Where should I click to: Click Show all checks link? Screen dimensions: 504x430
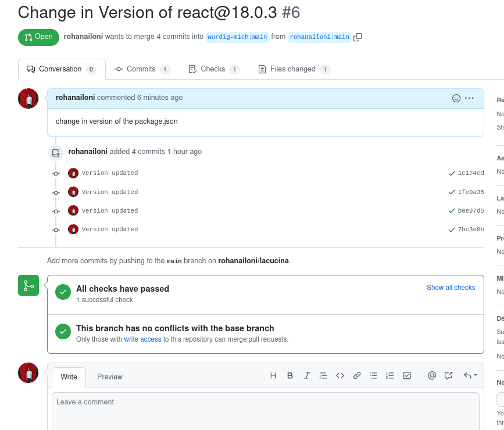[x=451, y=288]
